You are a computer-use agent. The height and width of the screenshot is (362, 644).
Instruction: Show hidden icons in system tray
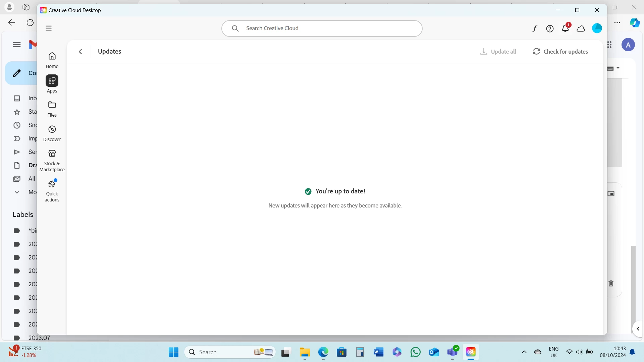coord(524,352)
